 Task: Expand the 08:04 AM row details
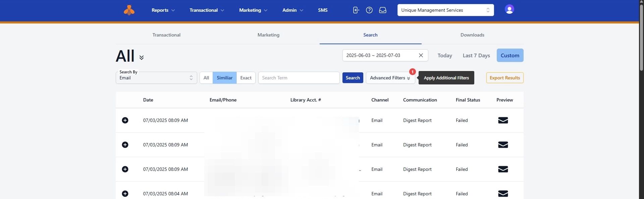pos(125,194)
